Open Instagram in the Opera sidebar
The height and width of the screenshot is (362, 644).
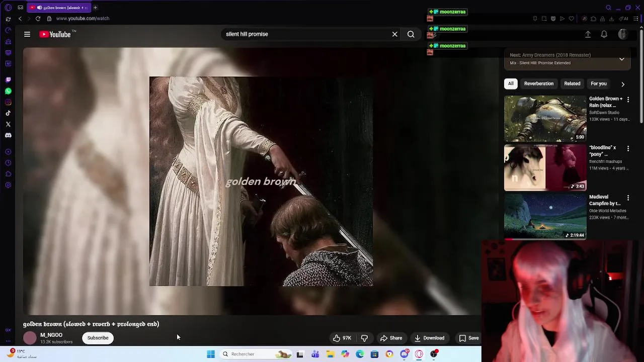pyautogui.click(x=8, y=102)
